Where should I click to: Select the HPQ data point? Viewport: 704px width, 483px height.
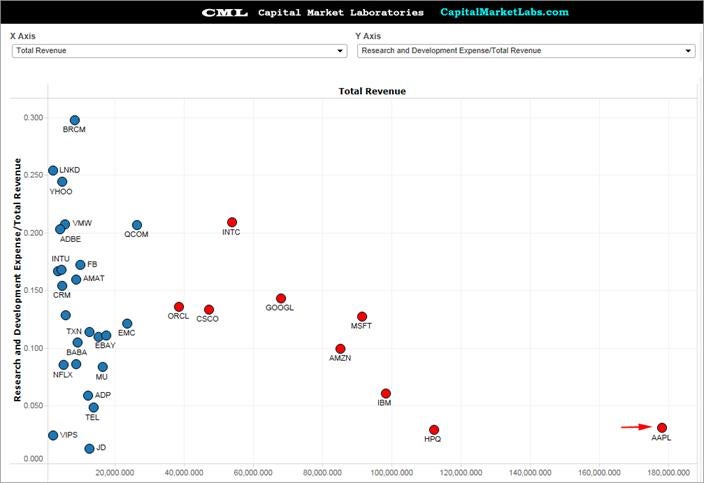point(434,430)
